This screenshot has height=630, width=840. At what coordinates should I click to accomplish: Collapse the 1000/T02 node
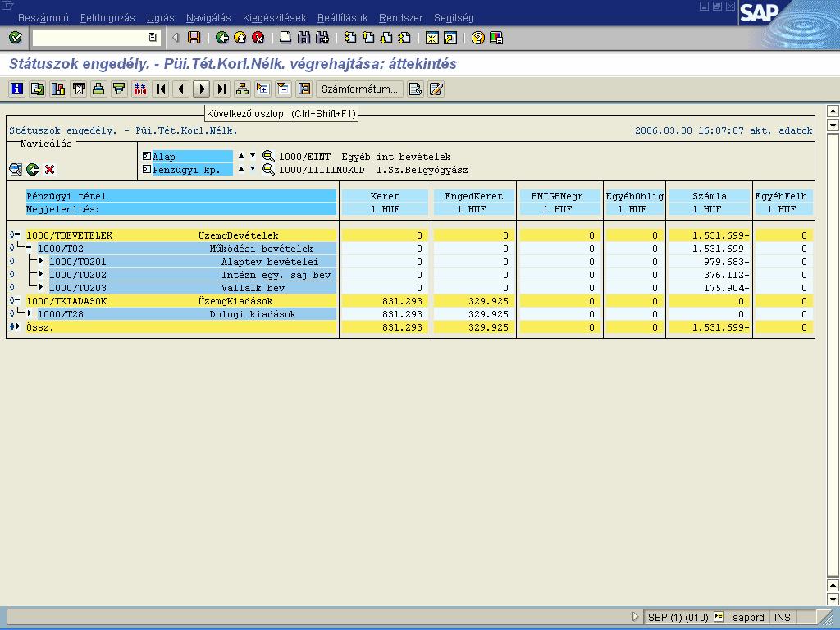(29, 248)
